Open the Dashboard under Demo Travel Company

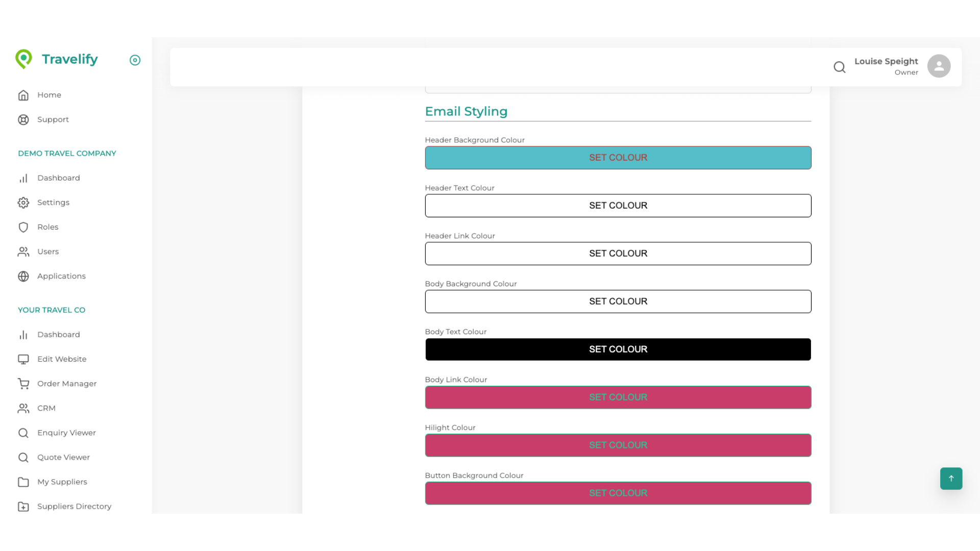[58, 178]
